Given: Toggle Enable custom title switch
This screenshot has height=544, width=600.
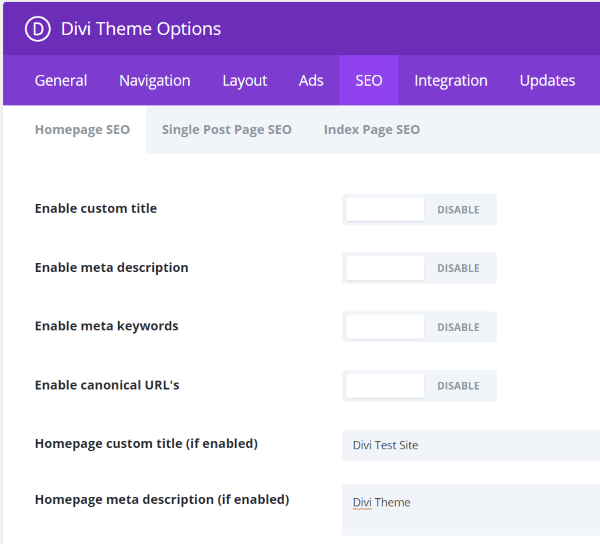Looking at the screenshot, I should pyautogui.click(x=419, y=210).
